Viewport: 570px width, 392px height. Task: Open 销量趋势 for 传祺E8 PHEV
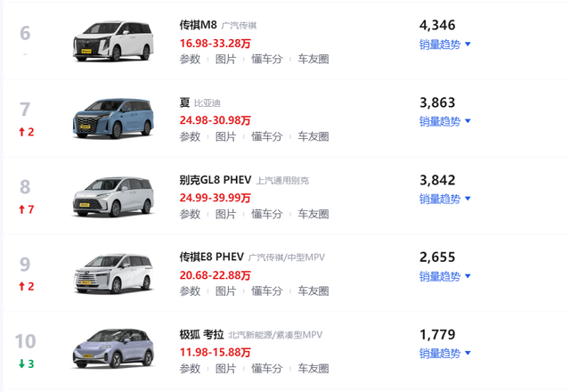tap(444, 276)
